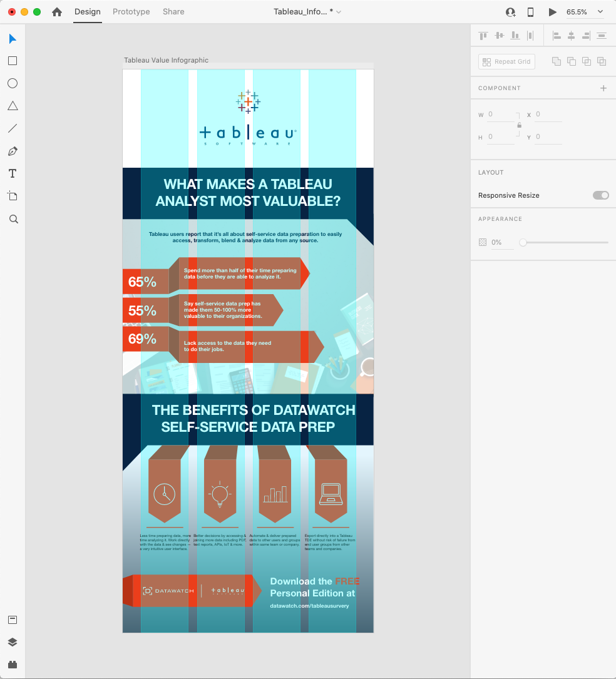This screenshot has height=679, width=616.
Task: Click Align Top icon
Action: coord(483,36)
